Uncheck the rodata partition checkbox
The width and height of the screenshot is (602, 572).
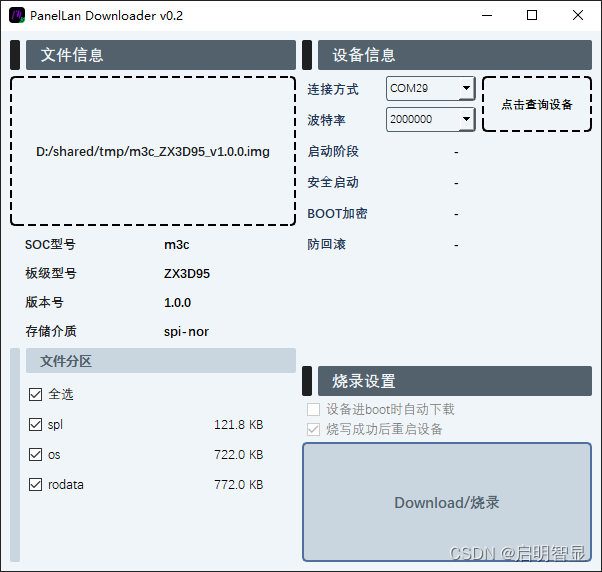[x=35, y=484]
